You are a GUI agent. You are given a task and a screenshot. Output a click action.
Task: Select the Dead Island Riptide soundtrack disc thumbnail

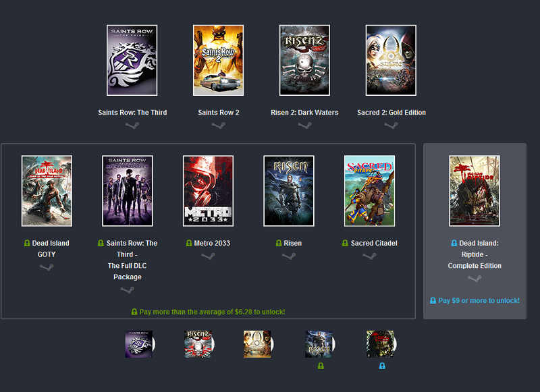coord(381,344)
